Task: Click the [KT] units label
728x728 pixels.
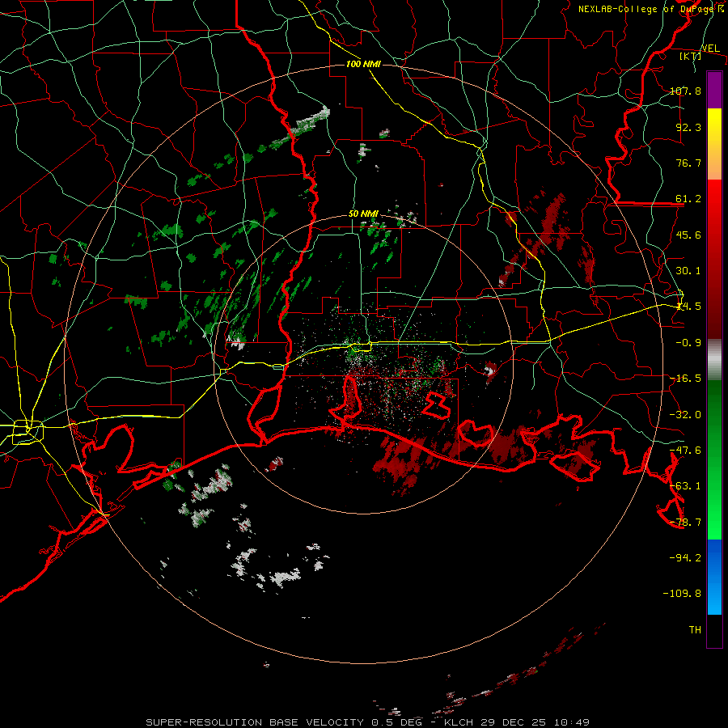Action: pyautogui.click(x=691, y=56)
